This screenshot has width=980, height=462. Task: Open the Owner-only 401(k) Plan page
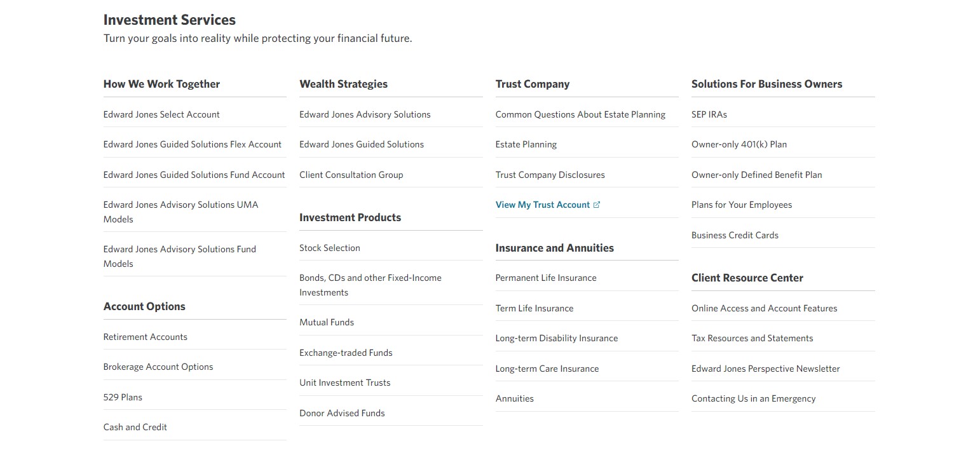(x=738, y=144)
